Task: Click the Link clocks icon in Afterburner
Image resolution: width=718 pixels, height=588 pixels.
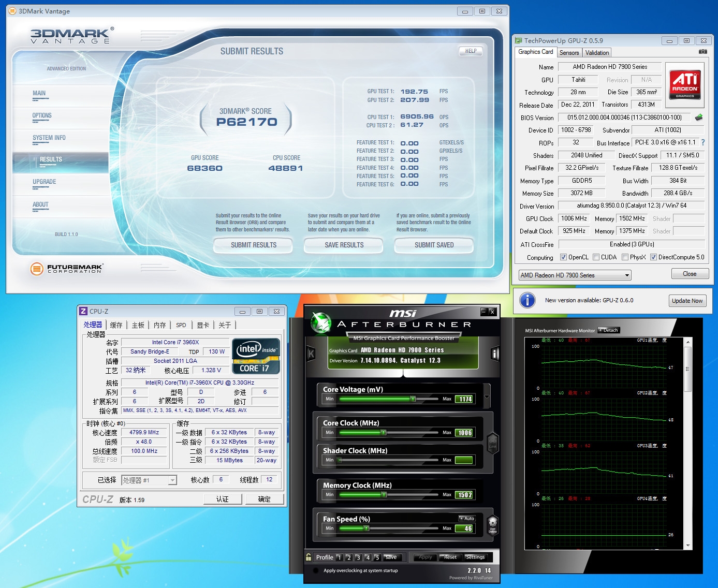Action: (x=492, y=443)
